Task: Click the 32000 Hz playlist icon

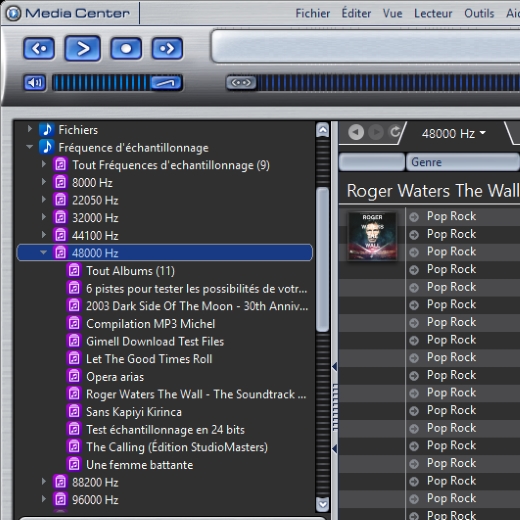Action: (x=60, y=218)
